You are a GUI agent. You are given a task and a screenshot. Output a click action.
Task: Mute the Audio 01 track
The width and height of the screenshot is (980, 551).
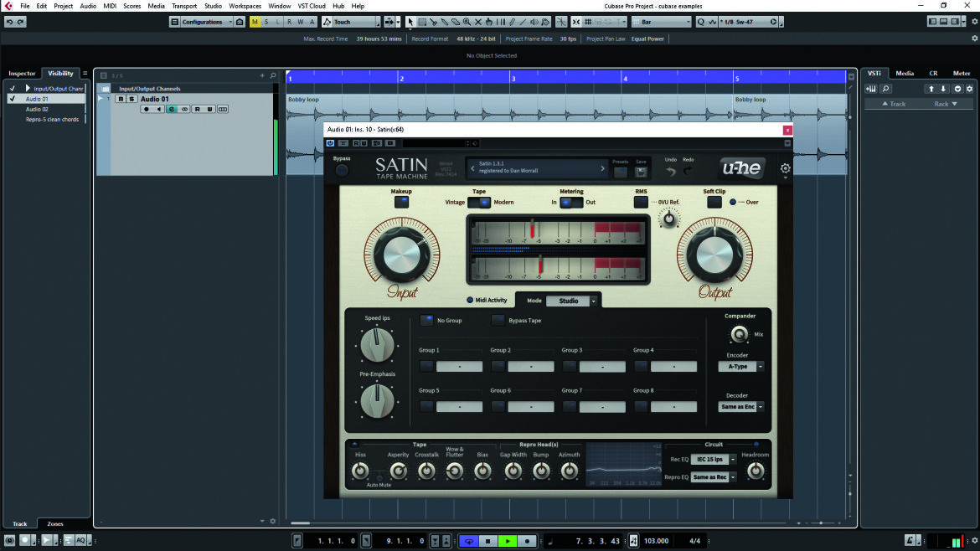(121, 100)
